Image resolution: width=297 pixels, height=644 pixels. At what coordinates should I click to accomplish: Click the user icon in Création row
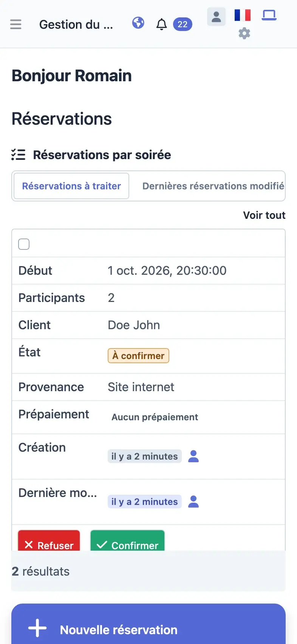tap(193, 456)
